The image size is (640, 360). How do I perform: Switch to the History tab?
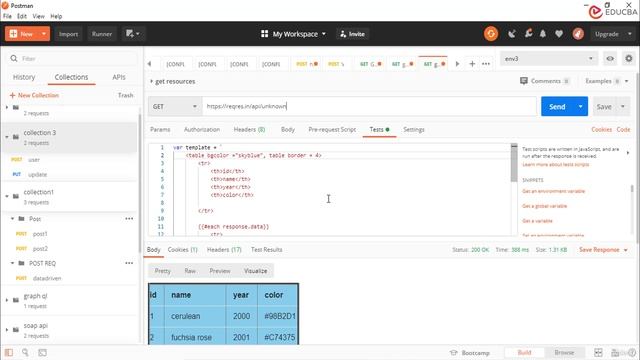pyautogui.click(x=24, y=77)
